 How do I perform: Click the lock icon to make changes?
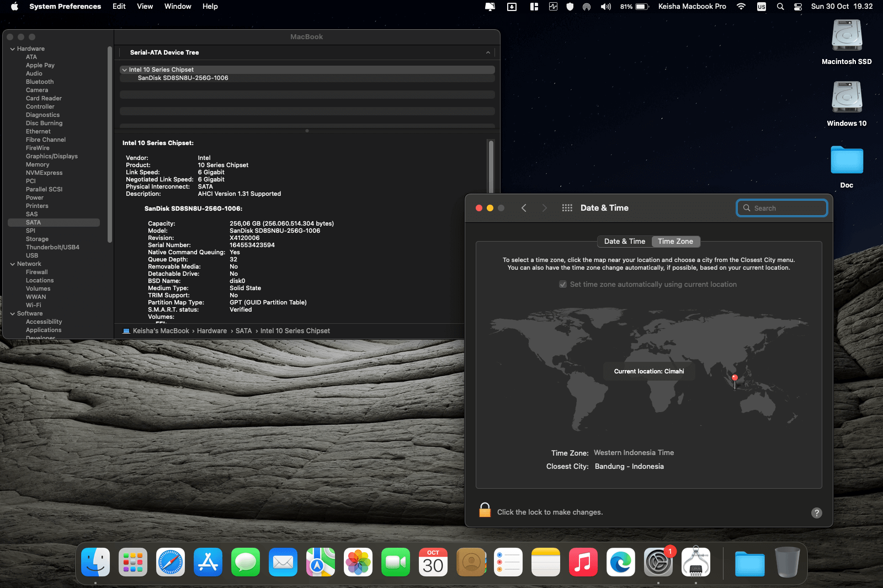(x=485, y=511)
